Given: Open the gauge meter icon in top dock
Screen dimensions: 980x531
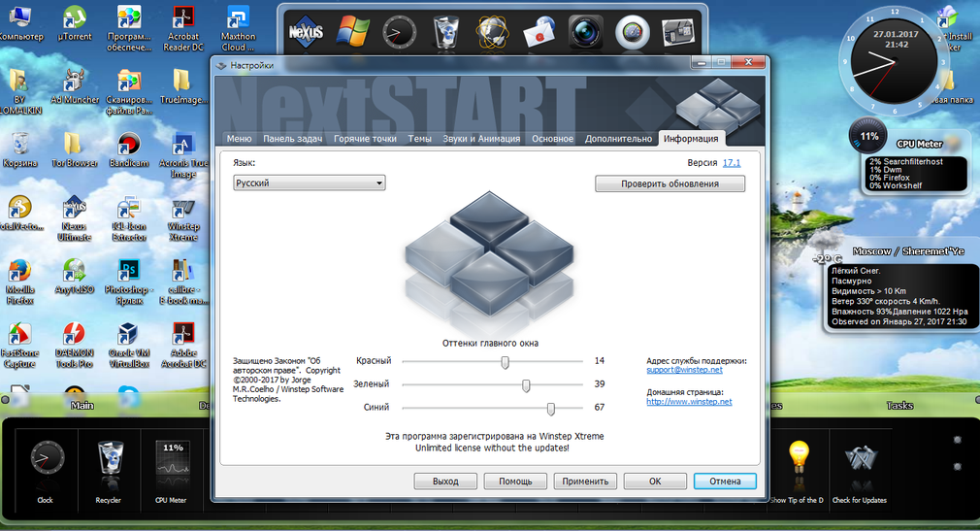Looking at the screenshot, I should (632, 33).
